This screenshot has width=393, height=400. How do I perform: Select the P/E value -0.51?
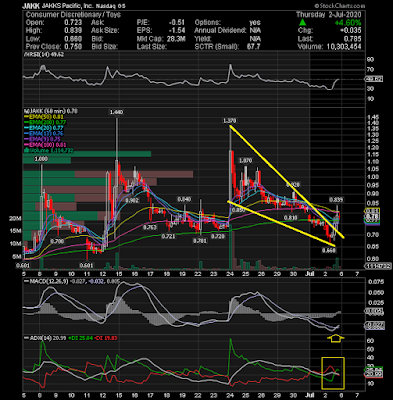pyautogui.click(x=177, y=23)
